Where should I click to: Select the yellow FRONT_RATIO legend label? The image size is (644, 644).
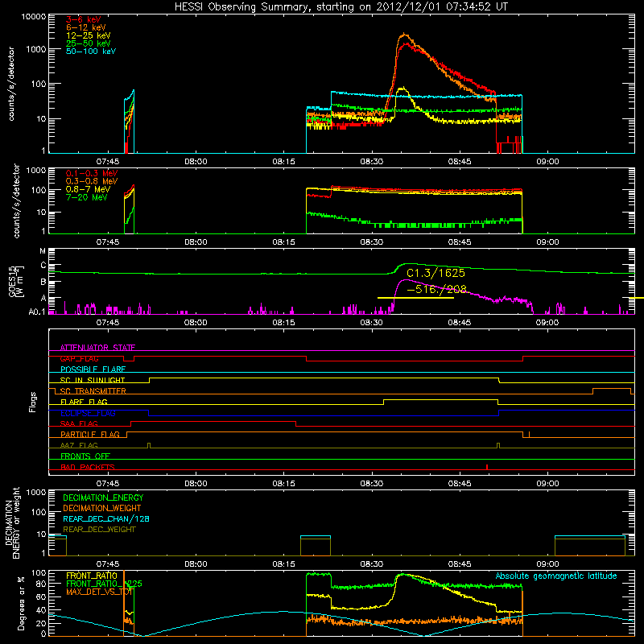92,576
